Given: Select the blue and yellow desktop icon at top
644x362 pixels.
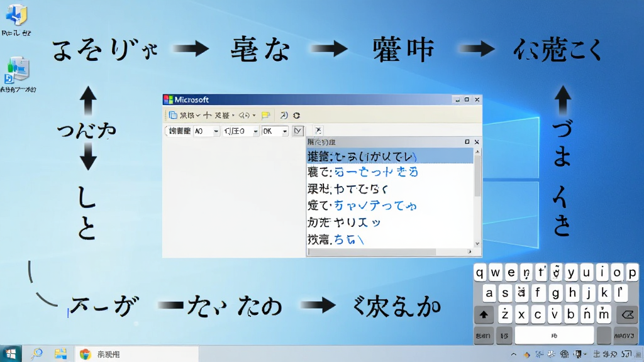Looking at the screenshot, I should click(16, 14).
